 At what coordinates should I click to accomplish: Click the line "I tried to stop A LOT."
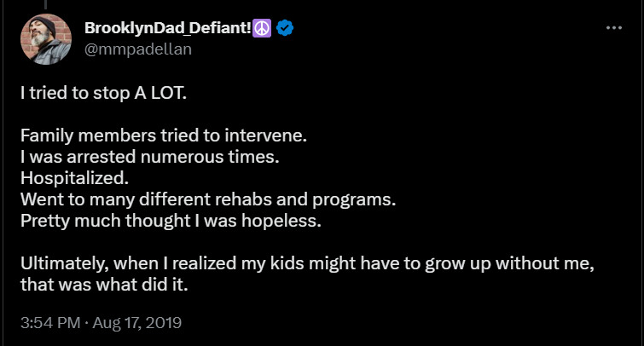point(103,92)
